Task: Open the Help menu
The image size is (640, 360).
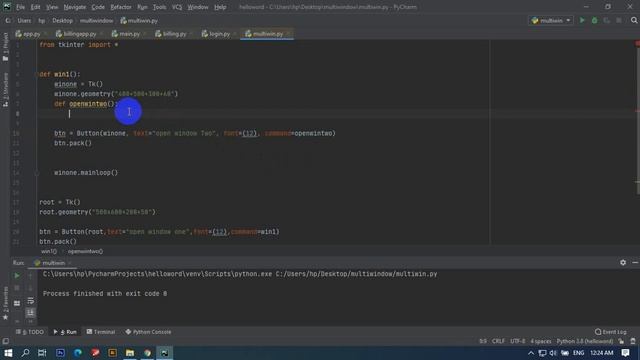Action: click(x=220, y=7)
